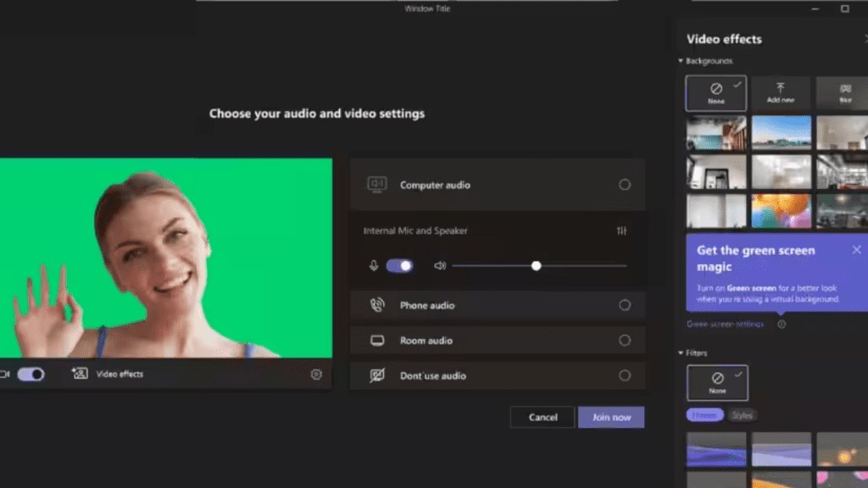Adjust the speaker volume slider handle

tap(536, 266)
